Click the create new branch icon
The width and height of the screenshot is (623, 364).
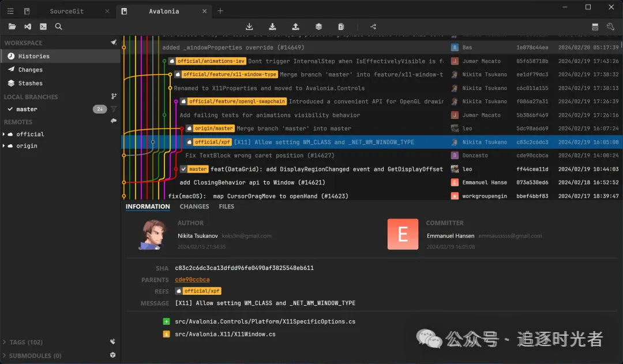click(114, 97)
